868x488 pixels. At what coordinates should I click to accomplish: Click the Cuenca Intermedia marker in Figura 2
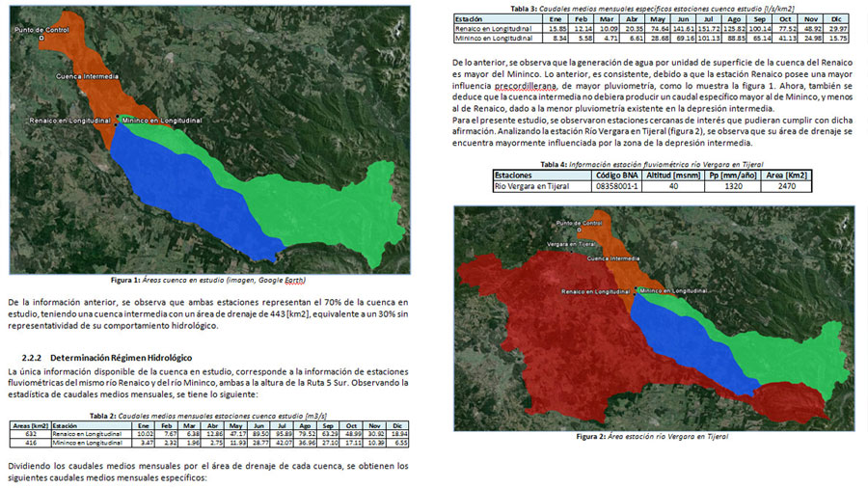point(613,258)
